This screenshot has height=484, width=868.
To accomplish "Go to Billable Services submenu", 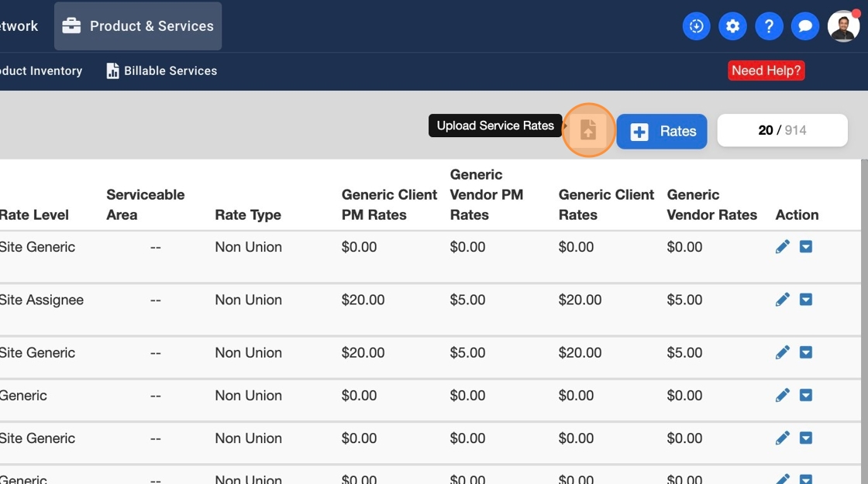I will [x=161, y=70].
